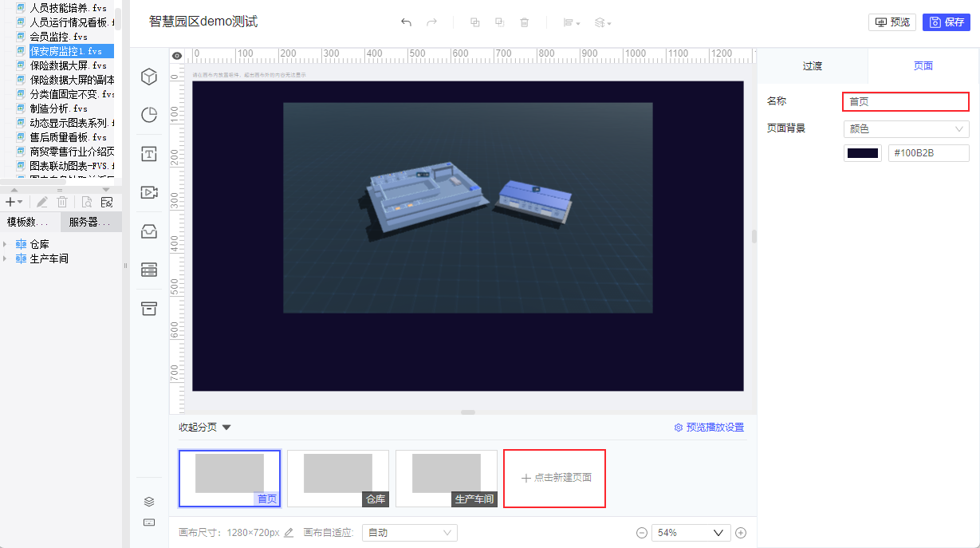Open the video media component icon

pyautogui.click(x=149, y=192)
